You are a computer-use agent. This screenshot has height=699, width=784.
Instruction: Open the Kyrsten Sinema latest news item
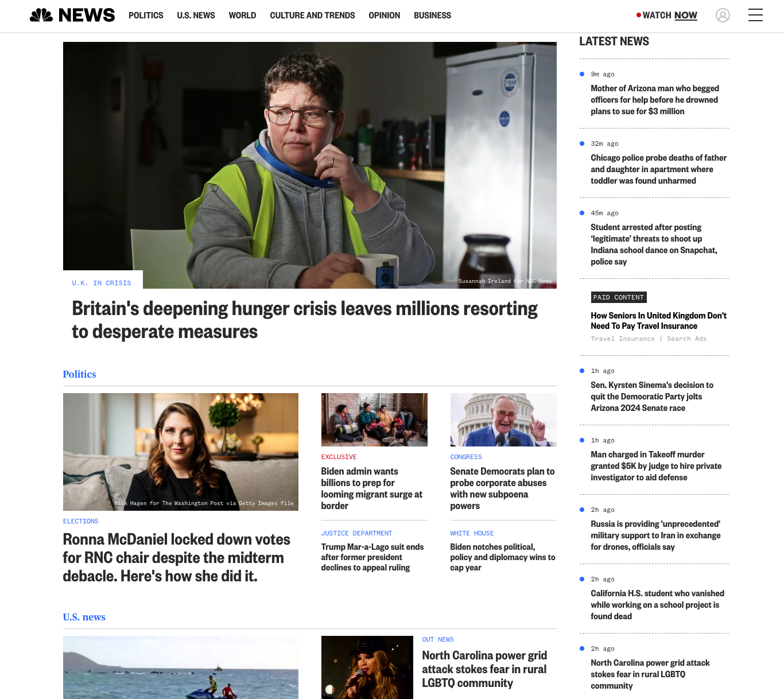652,397
